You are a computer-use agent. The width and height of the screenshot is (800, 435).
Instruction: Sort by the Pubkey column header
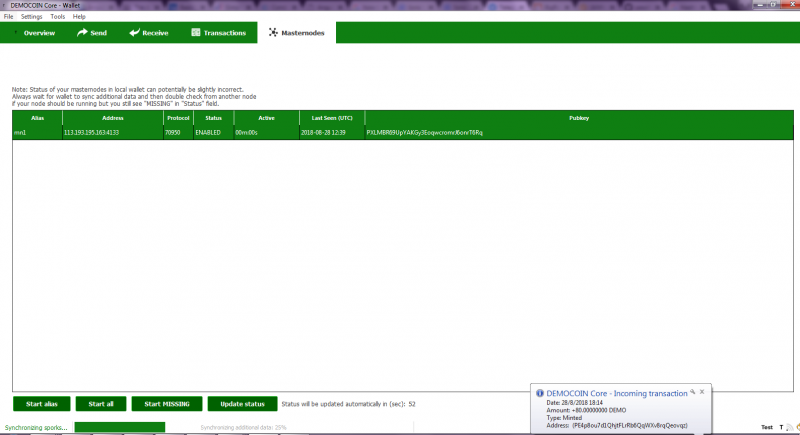coord(579,118)
